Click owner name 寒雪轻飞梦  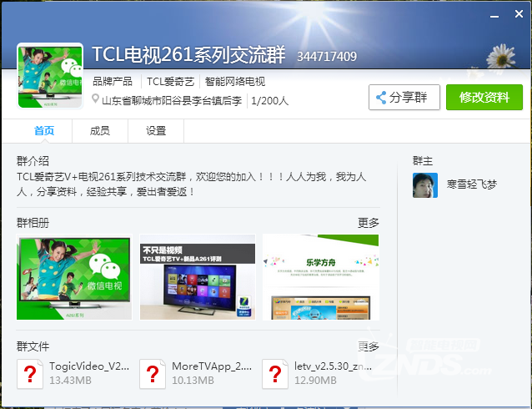472,184
